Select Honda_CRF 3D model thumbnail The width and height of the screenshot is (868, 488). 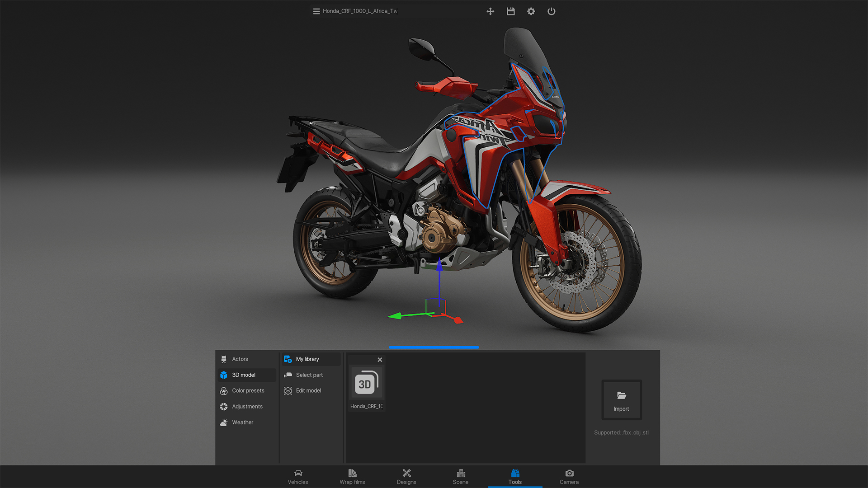coord(366,384)
